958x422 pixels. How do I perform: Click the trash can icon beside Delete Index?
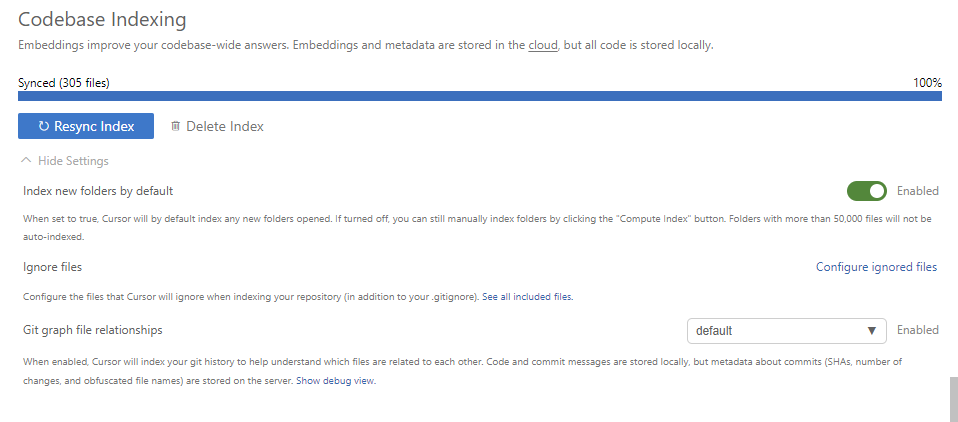[175, 126]
